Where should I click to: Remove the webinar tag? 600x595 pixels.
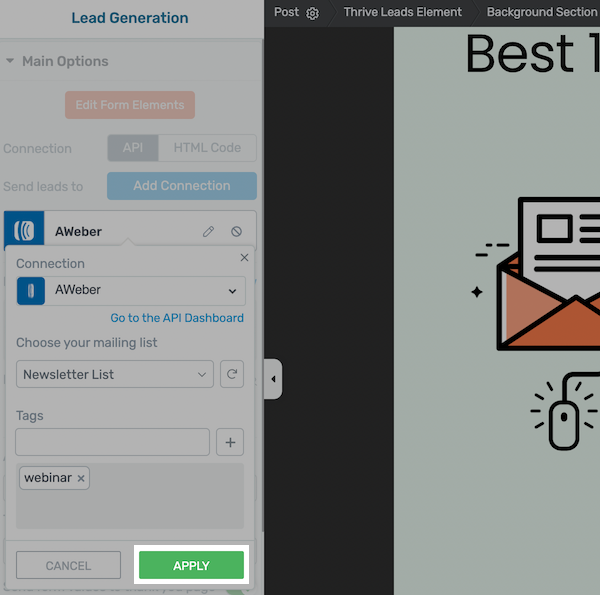coord(81,478)
